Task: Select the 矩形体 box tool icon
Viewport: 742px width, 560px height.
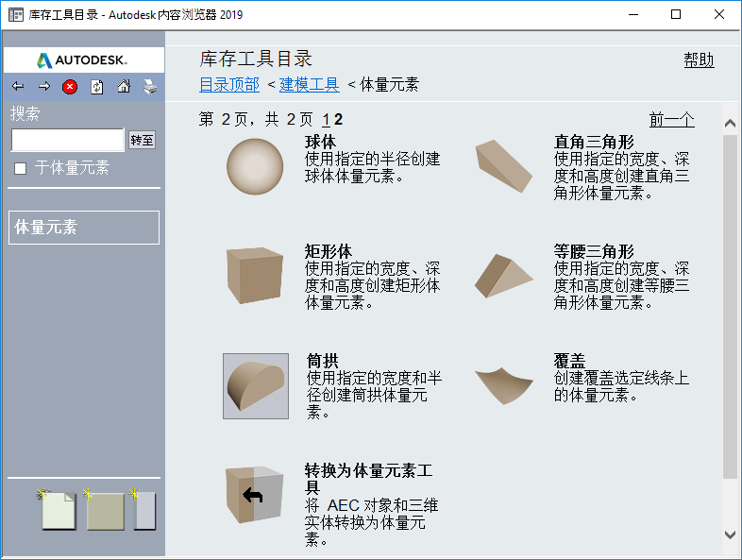Action: (255, 276)
